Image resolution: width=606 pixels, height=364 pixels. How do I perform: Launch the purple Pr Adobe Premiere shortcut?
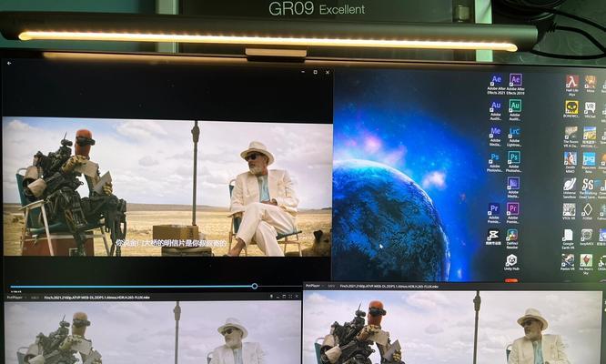[512, 213]
